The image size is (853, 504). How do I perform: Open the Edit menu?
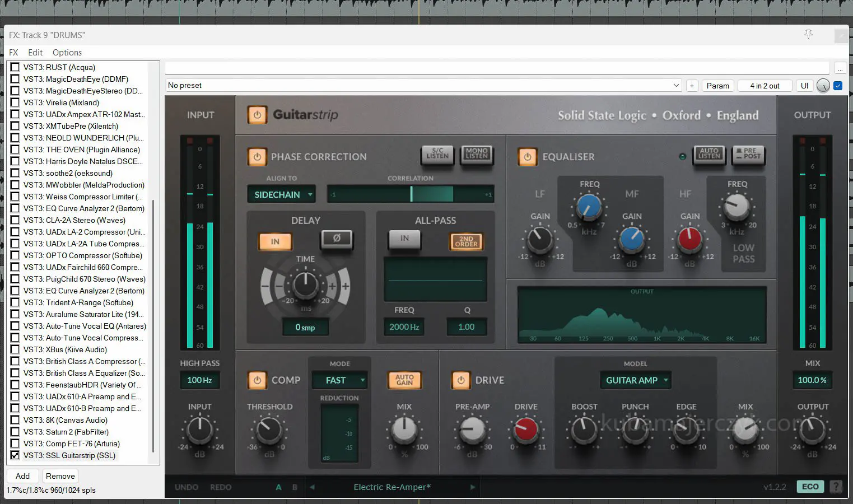[35, 53]
